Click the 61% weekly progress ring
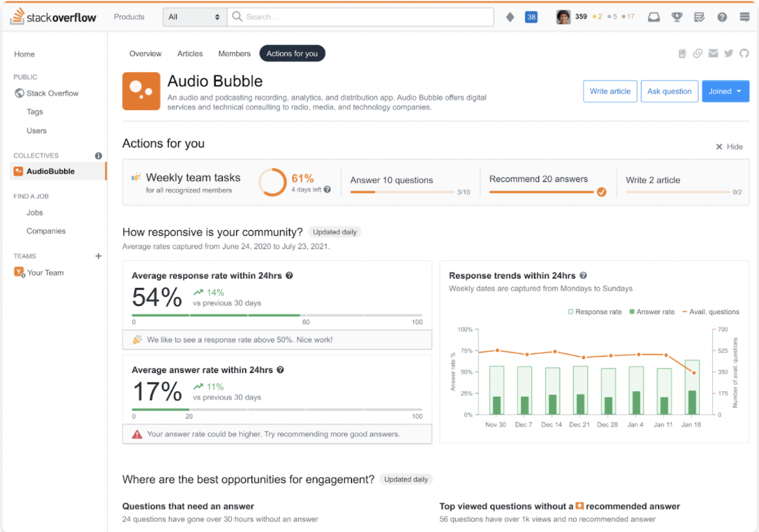759x532 pixels. (x=273, y=183)
